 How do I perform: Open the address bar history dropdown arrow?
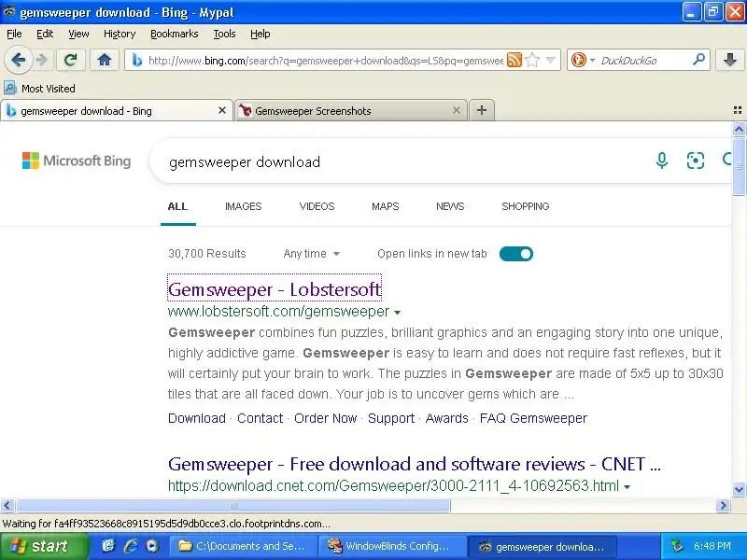(x=550, y=61)
